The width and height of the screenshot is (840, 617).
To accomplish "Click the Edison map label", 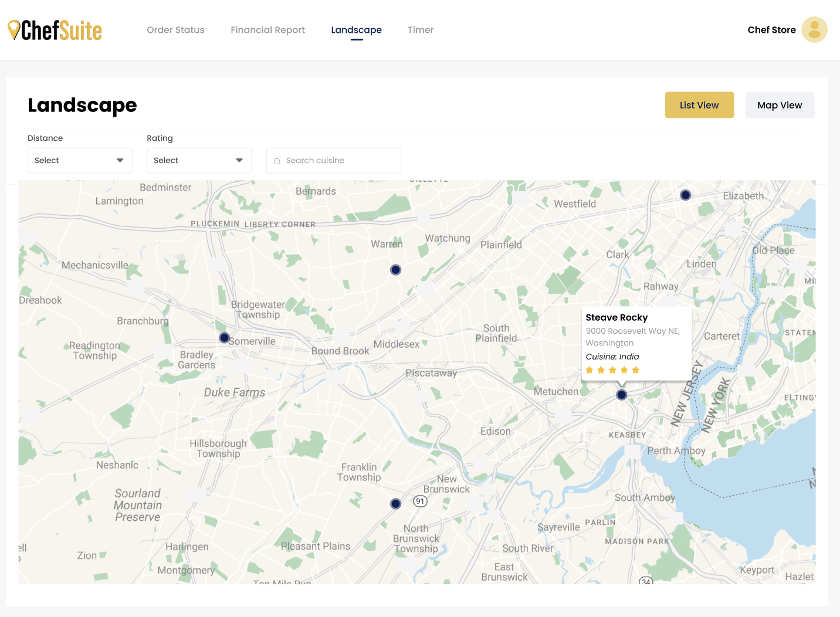I will point(496,431).
